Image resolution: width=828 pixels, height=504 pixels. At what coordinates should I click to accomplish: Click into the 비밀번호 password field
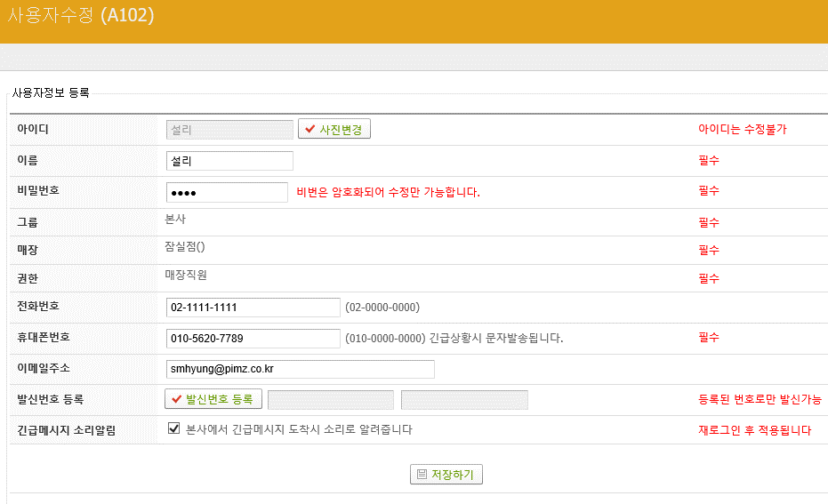pyautogui.click(x=227, y=193)
